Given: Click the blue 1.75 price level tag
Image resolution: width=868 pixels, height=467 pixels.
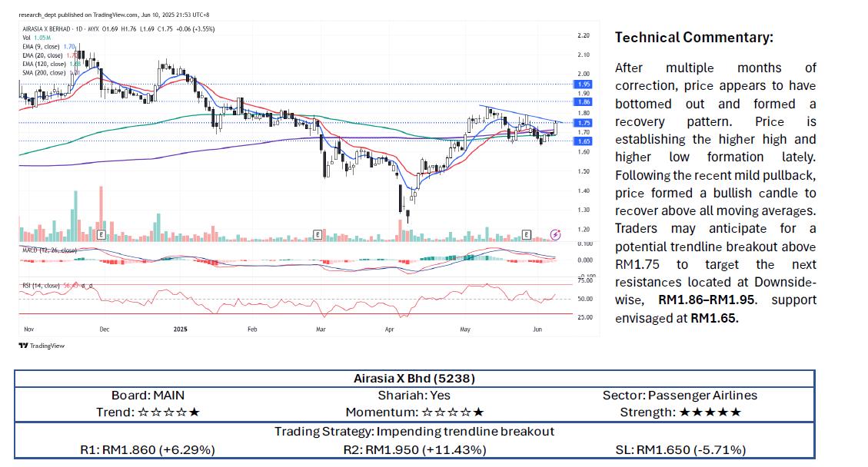Looking at the screenshot, I should (x=584, y=123).
